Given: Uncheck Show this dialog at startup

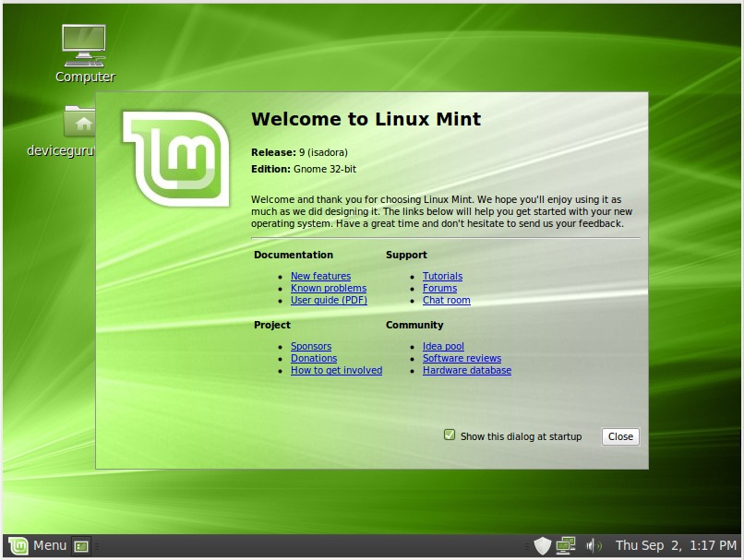Looking at the screenshot, I should [450, 435].
